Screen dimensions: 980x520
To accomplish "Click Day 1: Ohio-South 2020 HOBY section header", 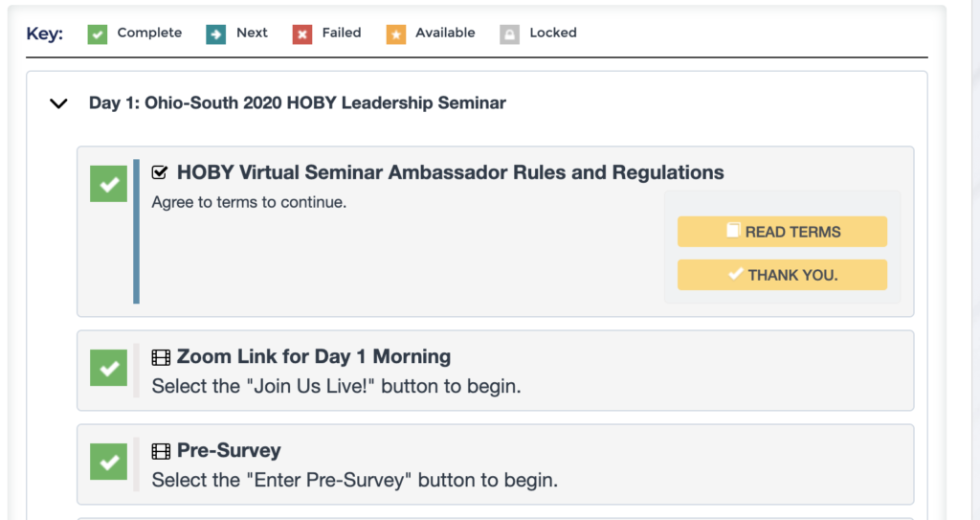I will click(298, 102).
